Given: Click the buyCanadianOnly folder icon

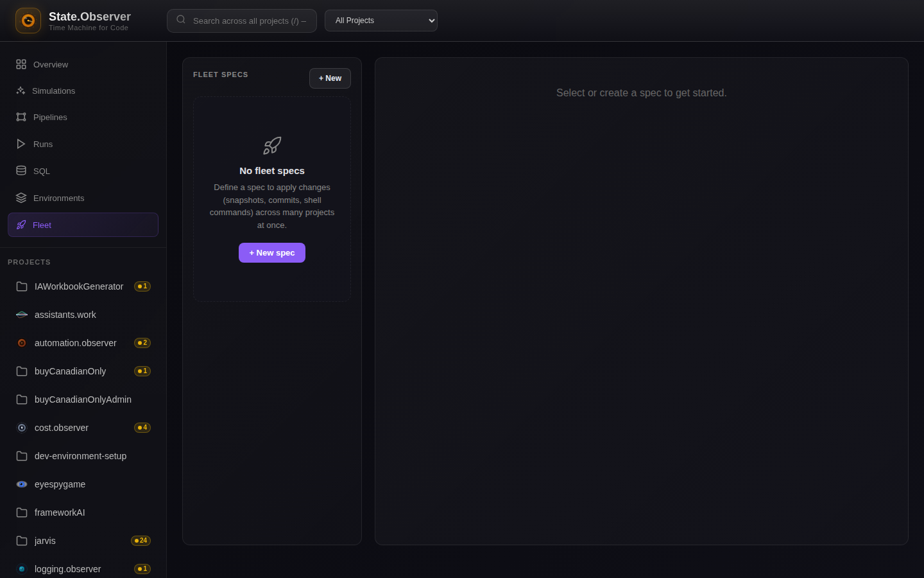Looking at the screenshot, I should click(x=22, y=371).
